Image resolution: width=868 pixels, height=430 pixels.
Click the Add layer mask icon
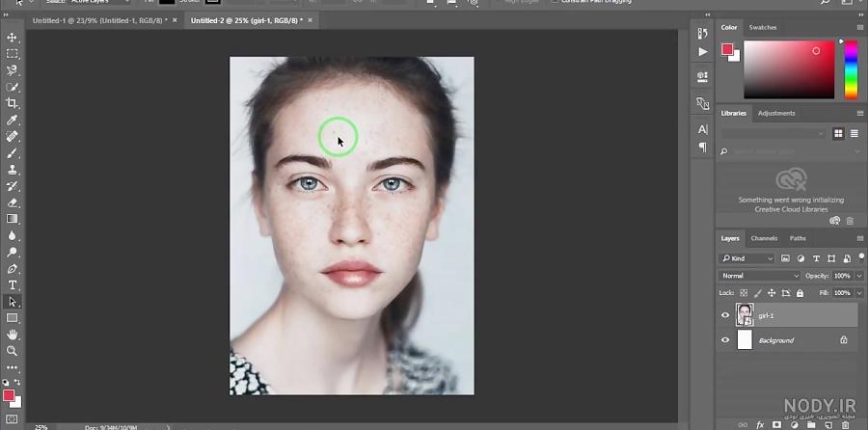(x=776, y=425)
